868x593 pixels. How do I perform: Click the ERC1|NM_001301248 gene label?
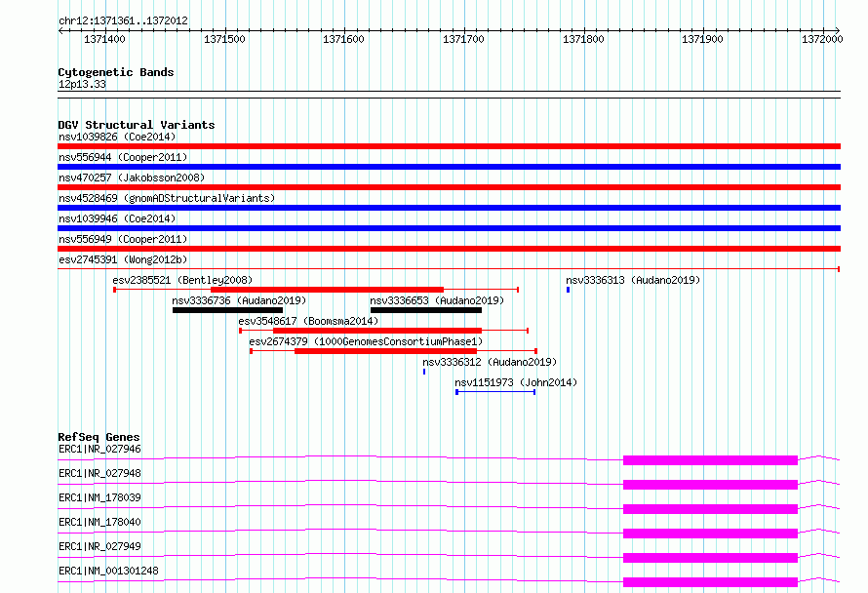coord(108,571)
